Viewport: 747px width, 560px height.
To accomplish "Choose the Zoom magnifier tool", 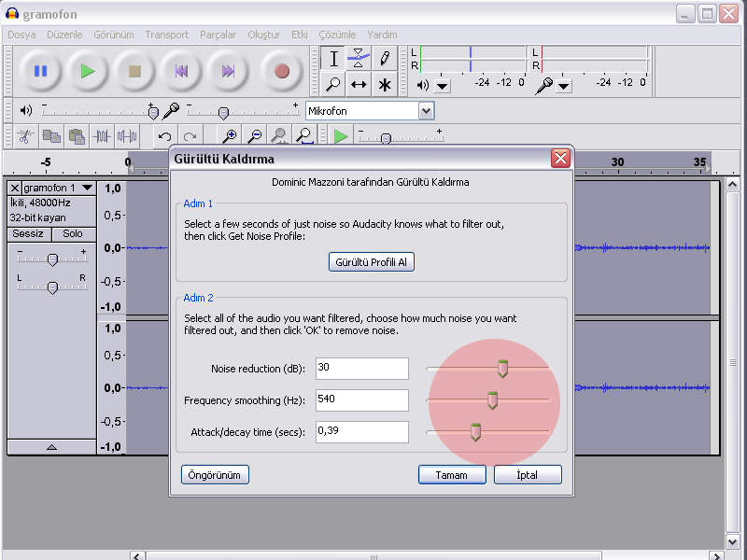I will [333, 84].
